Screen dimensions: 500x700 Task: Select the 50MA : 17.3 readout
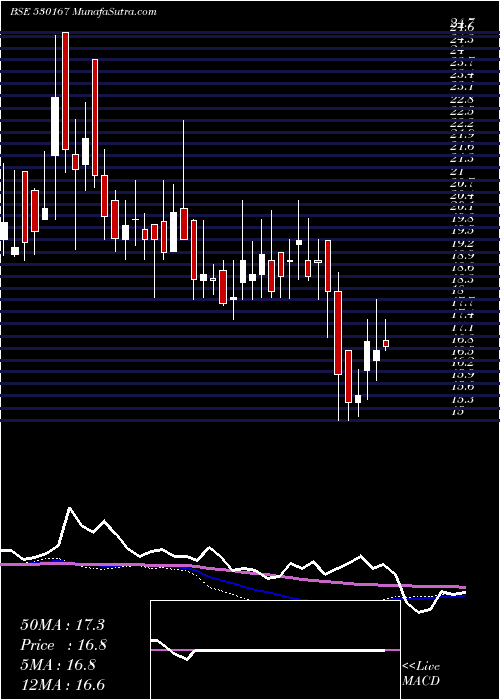(x=62, y=625)
